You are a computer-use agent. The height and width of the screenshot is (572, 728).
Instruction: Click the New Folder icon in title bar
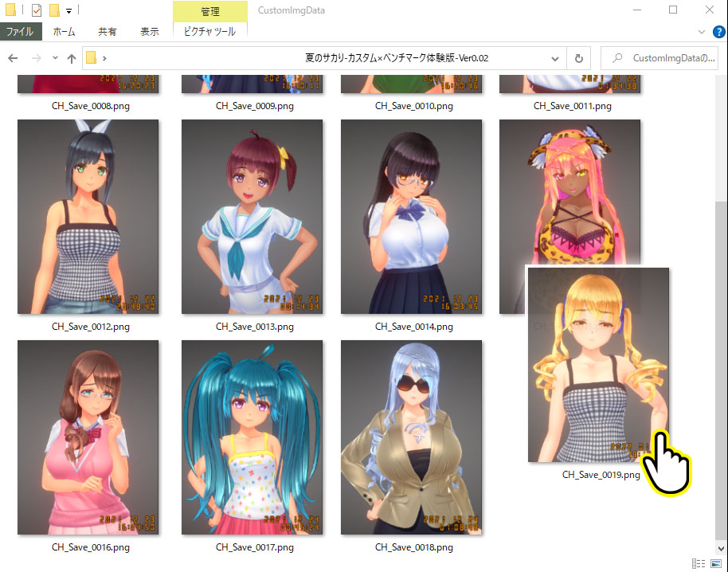[x=54, y=10]
